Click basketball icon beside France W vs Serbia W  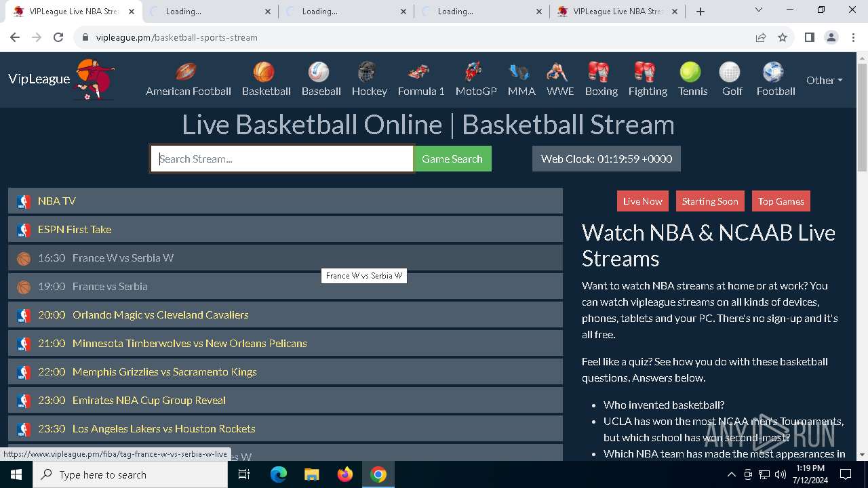(24, 258)
